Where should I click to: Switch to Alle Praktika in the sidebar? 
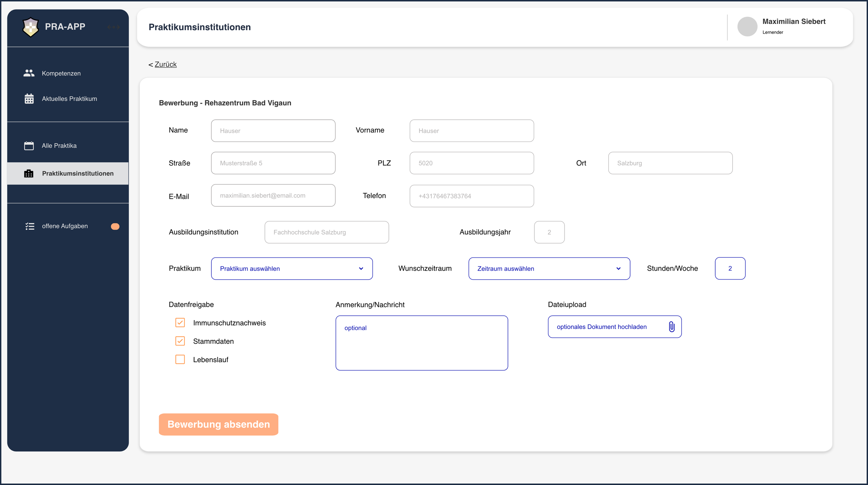pos(59,145)
